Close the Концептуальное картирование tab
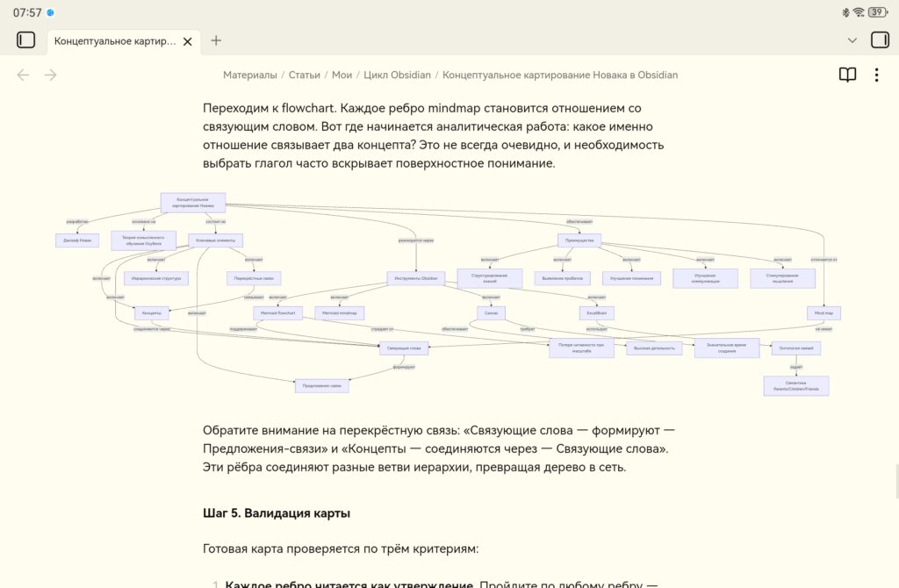This screenshot has height=588, width=899. (x=188, y=41)
